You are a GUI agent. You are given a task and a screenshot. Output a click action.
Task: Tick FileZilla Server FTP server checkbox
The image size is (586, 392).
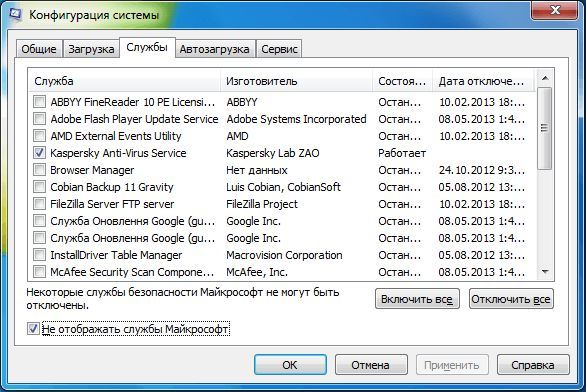(39, 204)
